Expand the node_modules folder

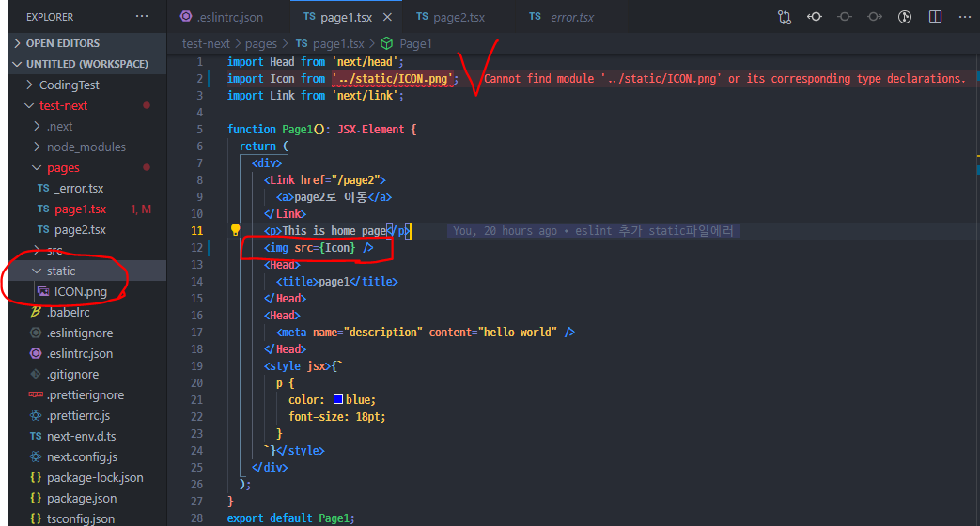pyautogui.click(x=86, y=147)
